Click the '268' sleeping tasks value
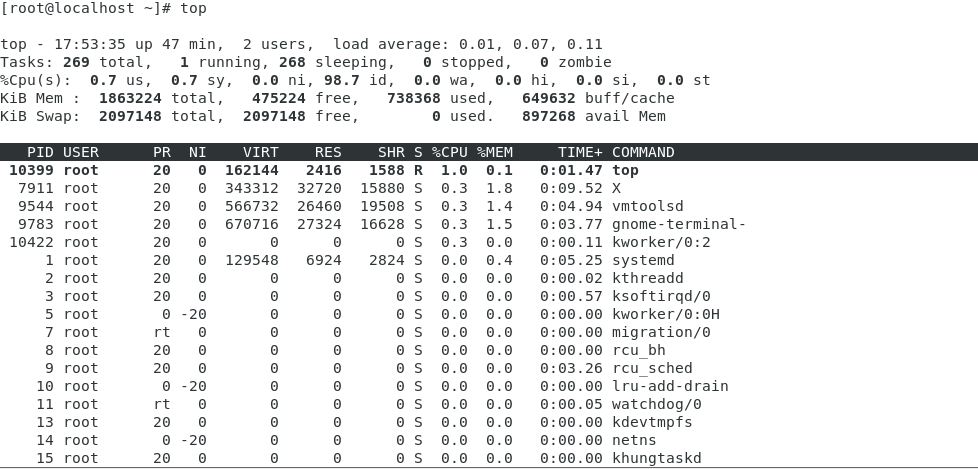Screen dimensions: 978x469 [x=293, y=62]
